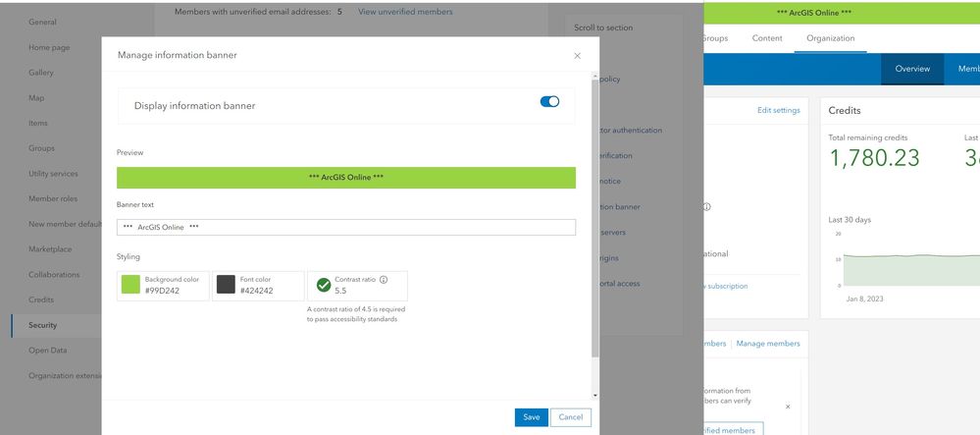Close the Manage information banner dialog
Image resolution: width=980 pixels, height=435 pixels.
(577, 56)
